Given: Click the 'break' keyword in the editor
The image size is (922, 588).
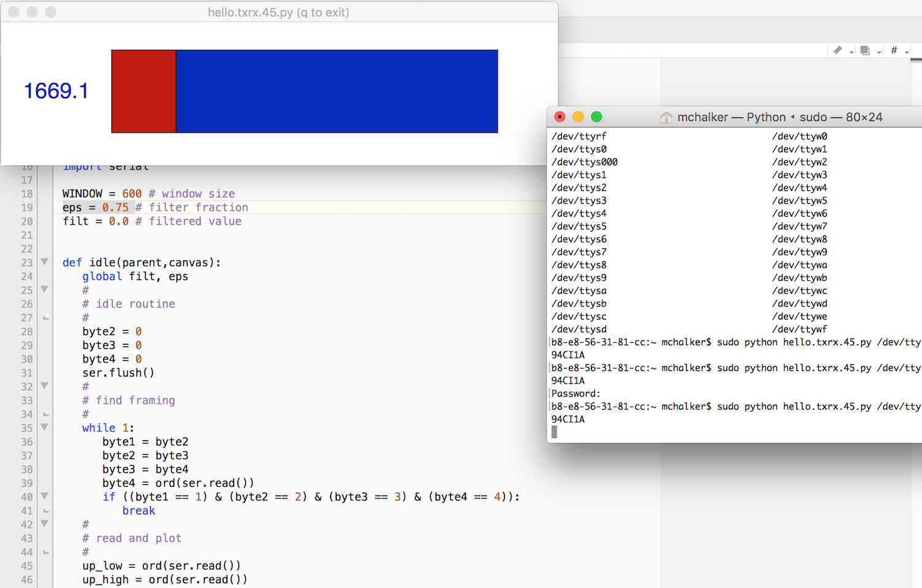Looking at the screenshot, I should (139, 511).
